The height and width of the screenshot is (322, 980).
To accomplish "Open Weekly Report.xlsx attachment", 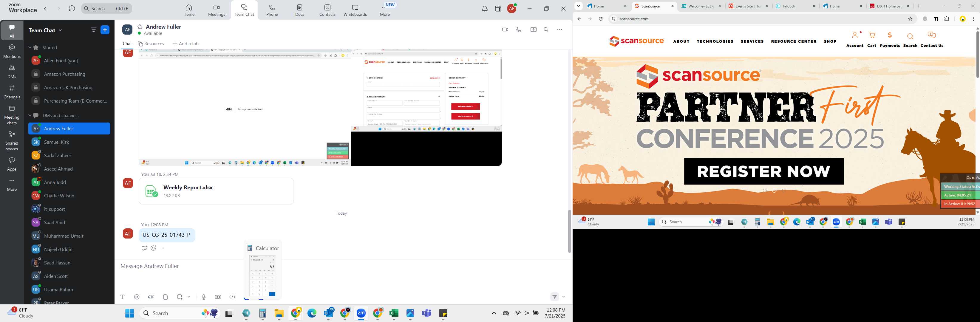I will pyautogui.click(x=216, y=191).
